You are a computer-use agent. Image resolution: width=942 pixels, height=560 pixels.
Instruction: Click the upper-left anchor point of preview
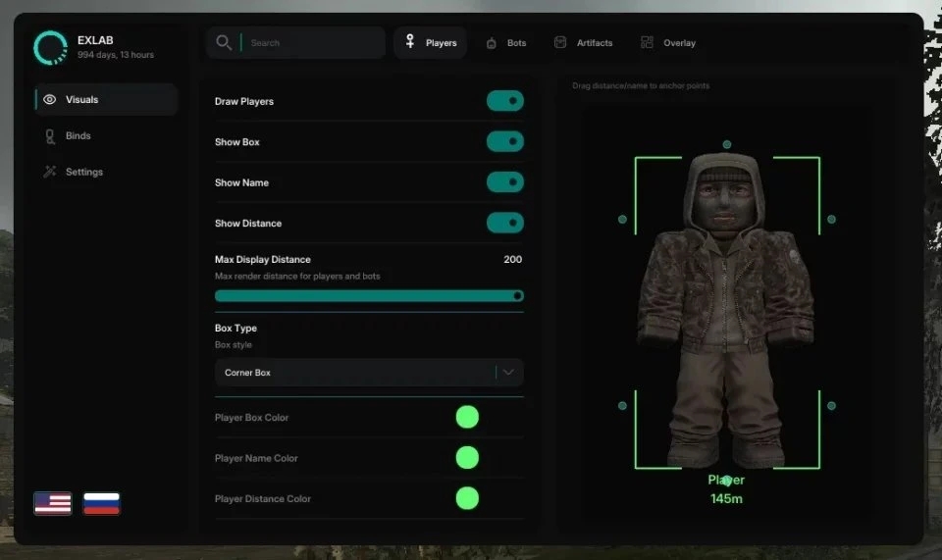[622, 220]
